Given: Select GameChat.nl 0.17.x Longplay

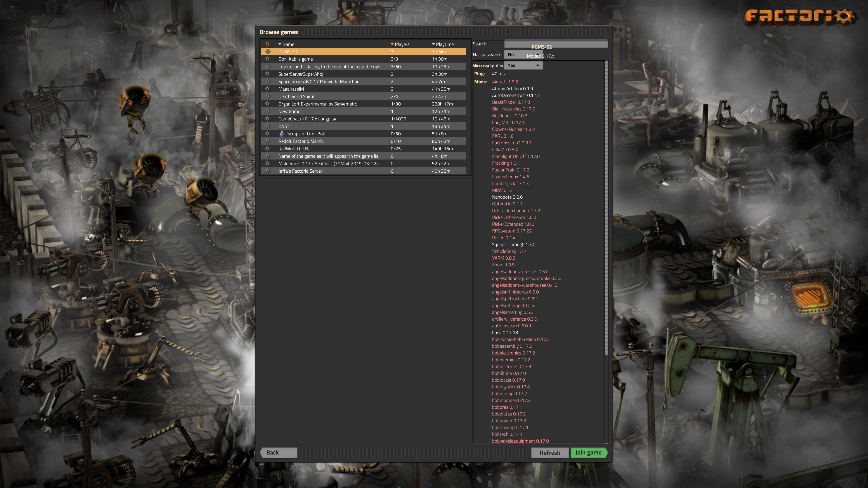Looking at the screenshot, I should click(363, 119).
